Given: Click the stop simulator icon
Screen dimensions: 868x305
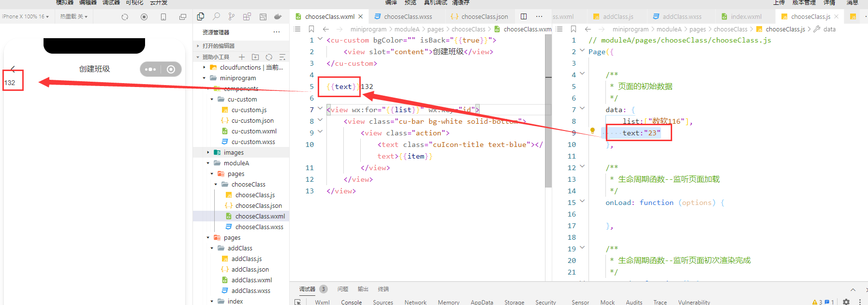Looking at the screenshot, I should pos(144,17).
